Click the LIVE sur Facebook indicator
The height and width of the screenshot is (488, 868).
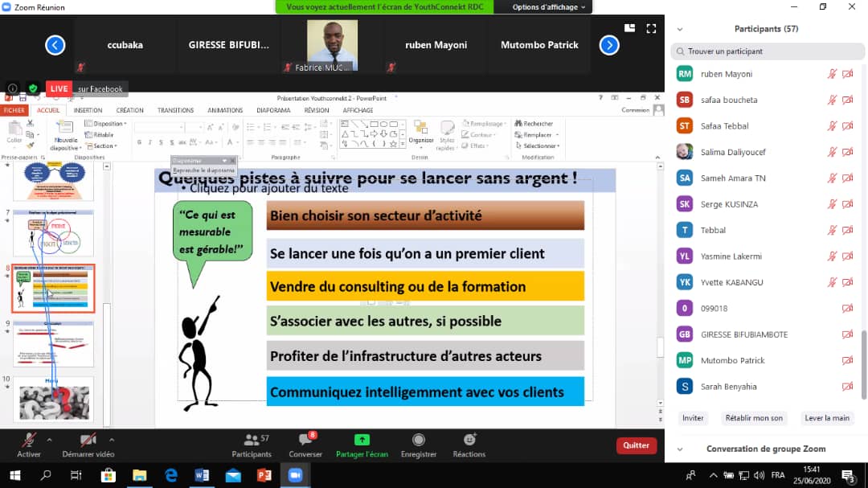(x=86, y=88)
